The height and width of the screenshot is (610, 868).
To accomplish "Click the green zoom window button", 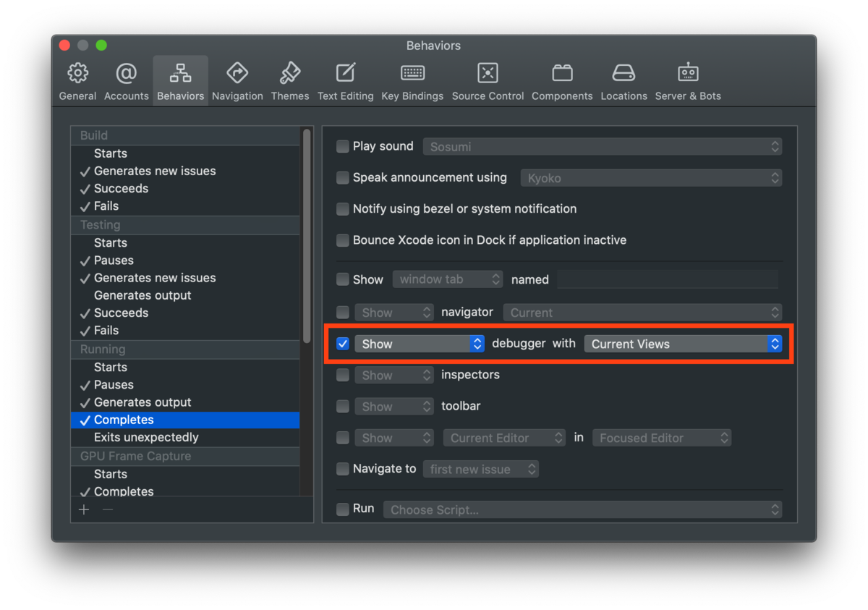I will coord(101,46).
